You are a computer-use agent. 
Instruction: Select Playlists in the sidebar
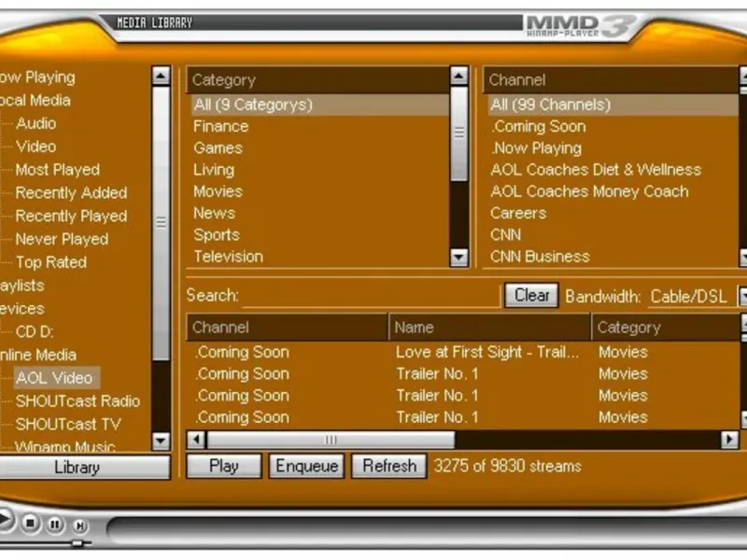21,286
